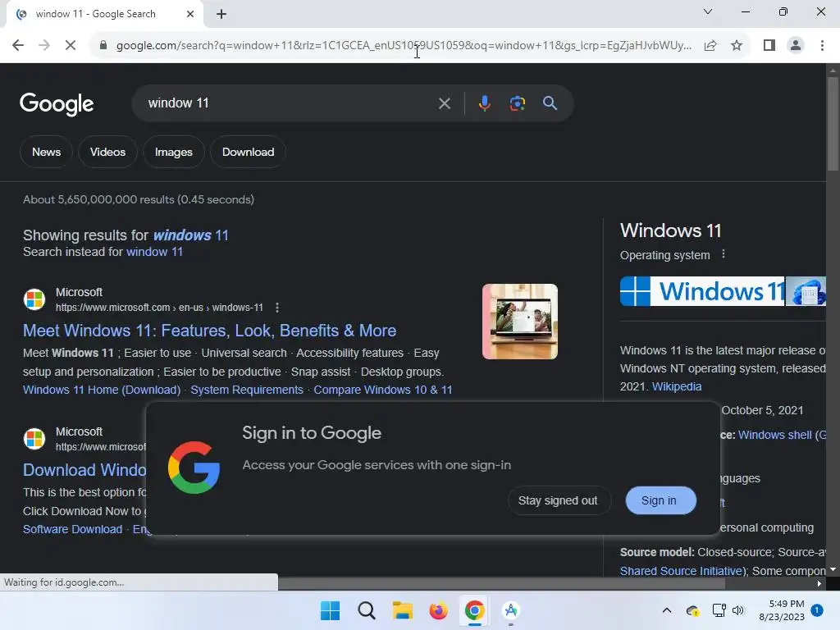Click the volume speaker tray icon

pos(738,610)
